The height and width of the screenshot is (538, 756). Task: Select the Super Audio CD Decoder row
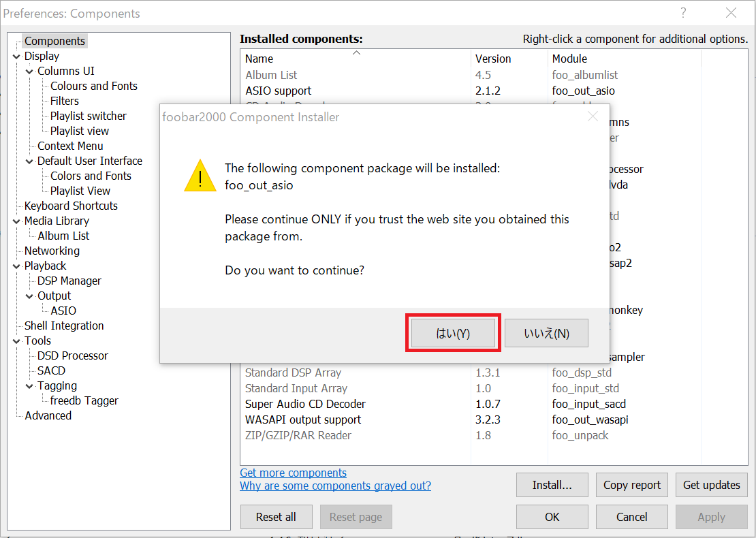click(x=494, y=404)
